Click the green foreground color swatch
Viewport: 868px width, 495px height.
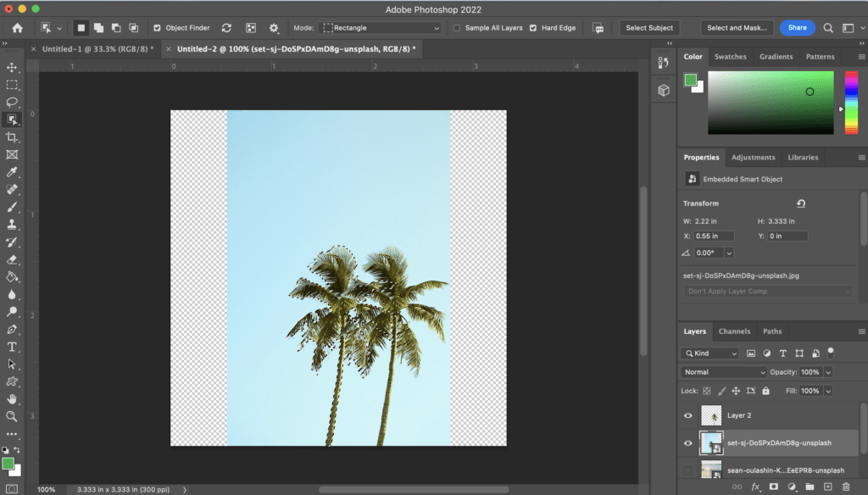(8, 464)
